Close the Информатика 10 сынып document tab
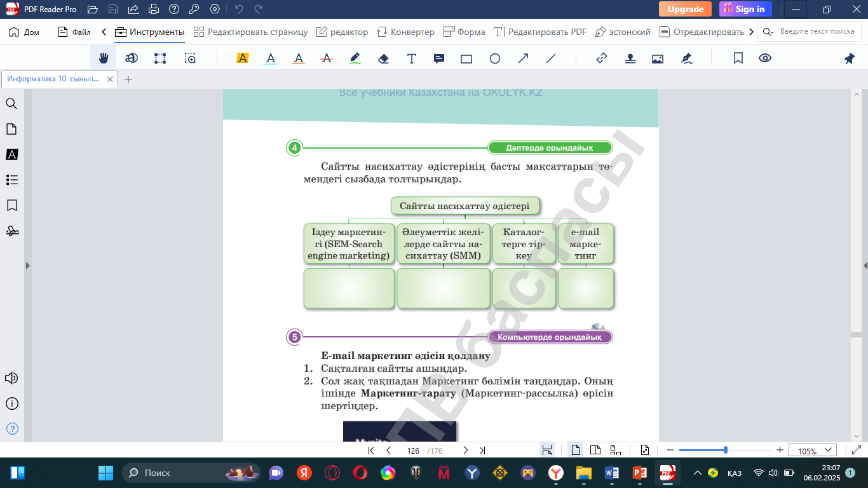868x488 pixels. tap(110, 79)
